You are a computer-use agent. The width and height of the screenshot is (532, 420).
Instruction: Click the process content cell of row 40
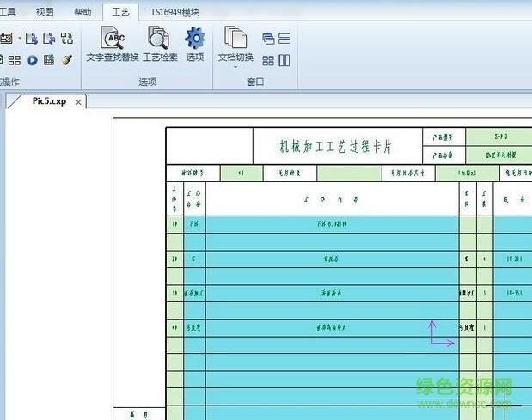click(332, 327)
